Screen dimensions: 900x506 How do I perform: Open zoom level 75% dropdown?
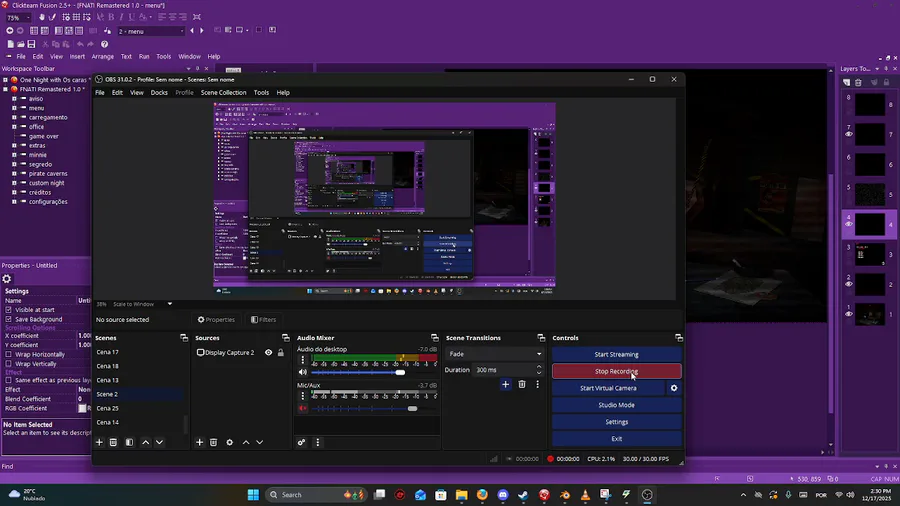[28, 18]
